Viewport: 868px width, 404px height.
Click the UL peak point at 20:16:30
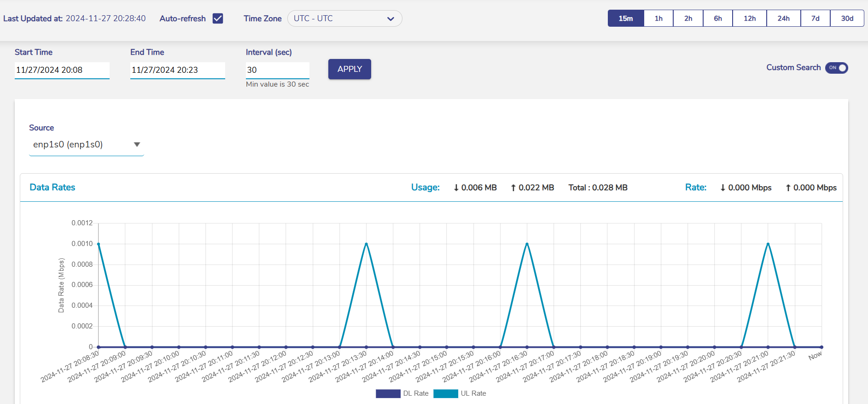click(527, 244)
